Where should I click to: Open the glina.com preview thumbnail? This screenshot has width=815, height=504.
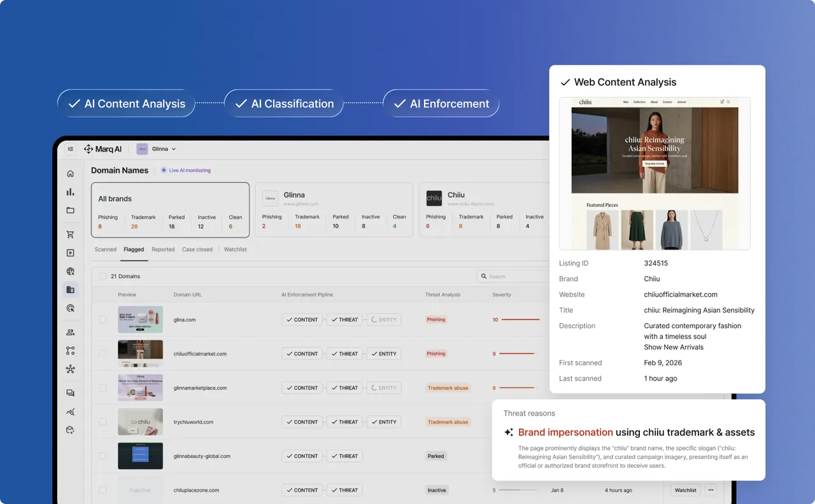tap(140, 319)
